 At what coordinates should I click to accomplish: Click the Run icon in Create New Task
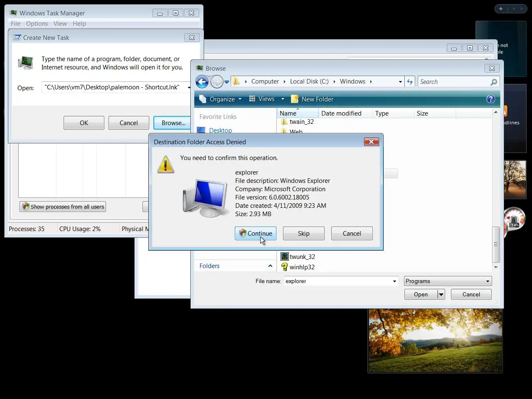point(26,63)
